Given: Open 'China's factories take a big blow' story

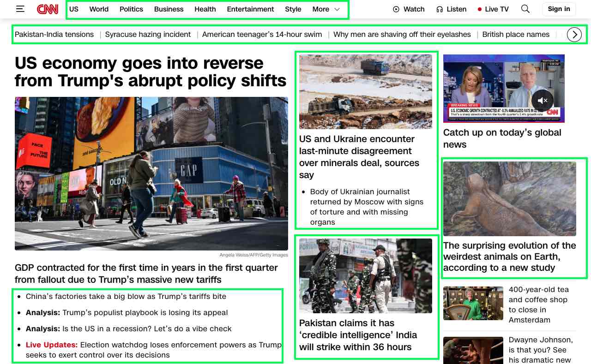Looking at the screenshot, I should click(126, 297).
